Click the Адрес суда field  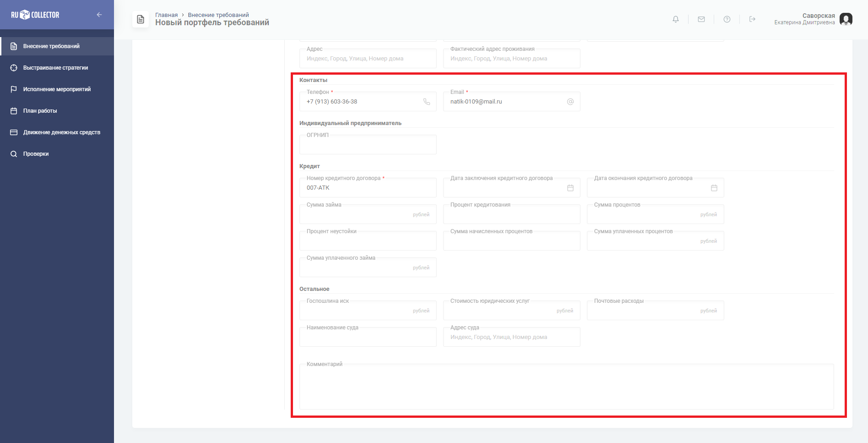512,337
